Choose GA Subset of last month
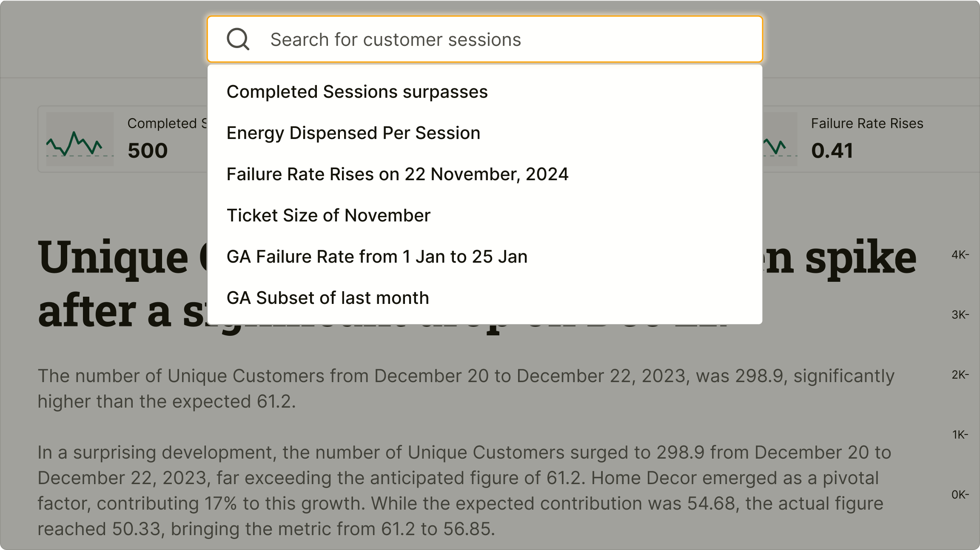The width and height of the screenshot is (980, 550). [328, 298]
